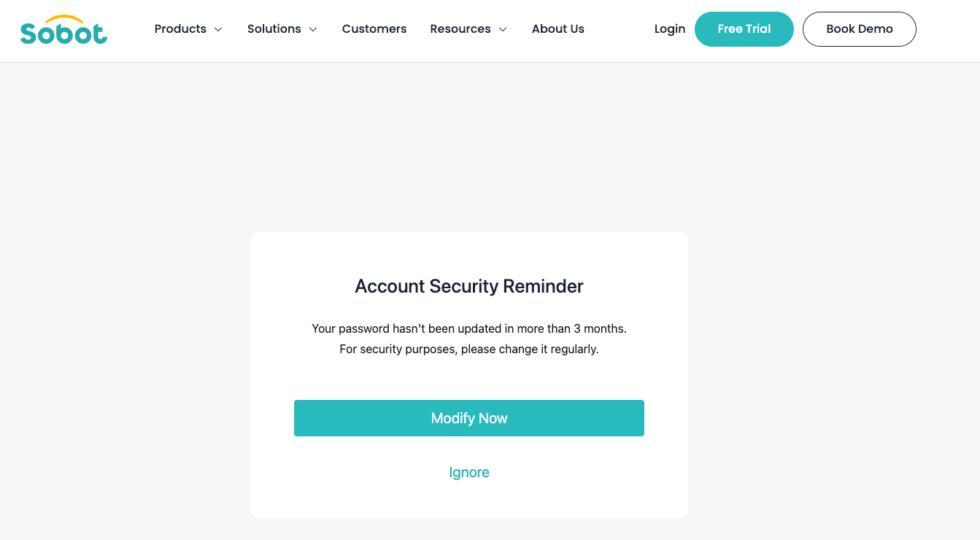
Task: Visit the About Us page
Action: click(558, 29)
